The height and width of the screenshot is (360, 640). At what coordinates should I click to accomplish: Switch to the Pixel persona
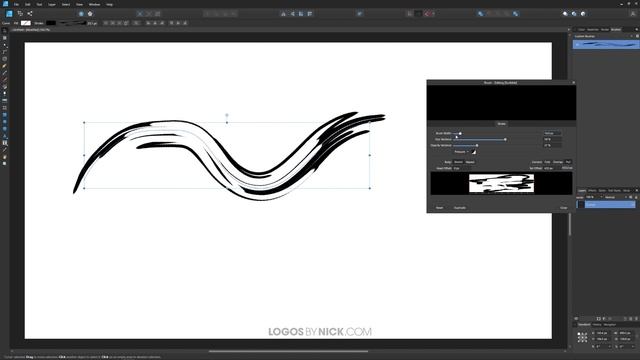(x=20, y=13)
